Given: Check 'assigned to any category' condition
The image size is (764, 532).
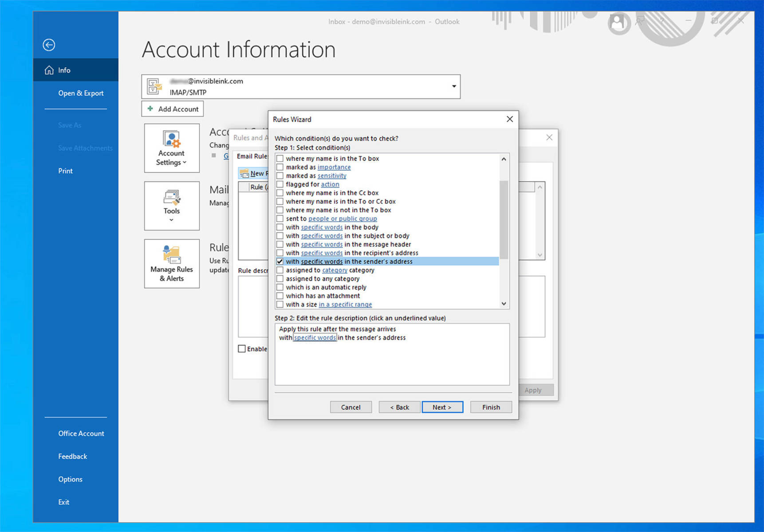Looking at the screenshot, I should [x=280, y=279].
